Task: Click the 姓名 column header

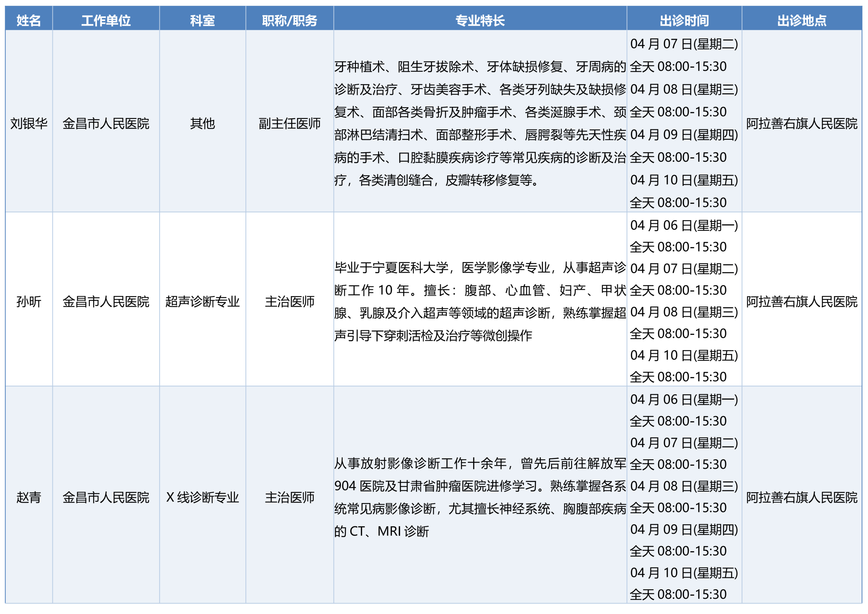Action: [29, 20]
